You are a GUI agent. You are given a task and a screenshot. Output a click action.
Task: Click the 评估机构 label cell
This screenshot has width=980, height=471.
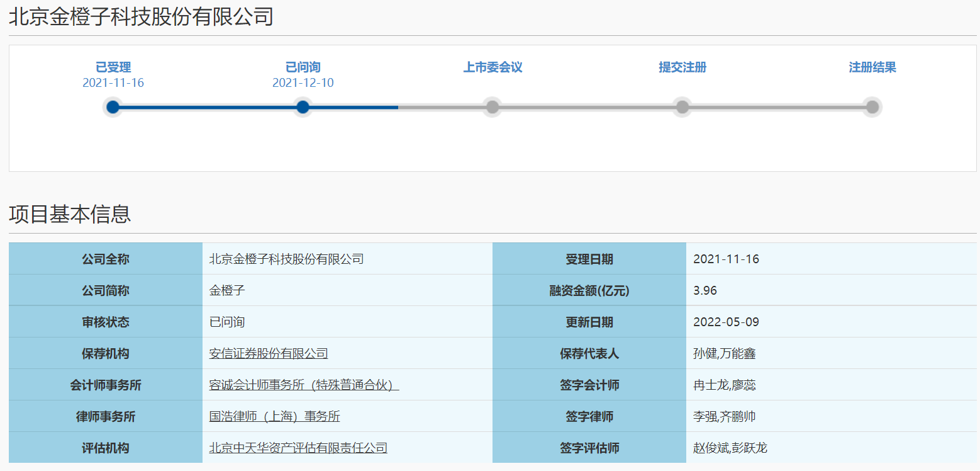106,448
